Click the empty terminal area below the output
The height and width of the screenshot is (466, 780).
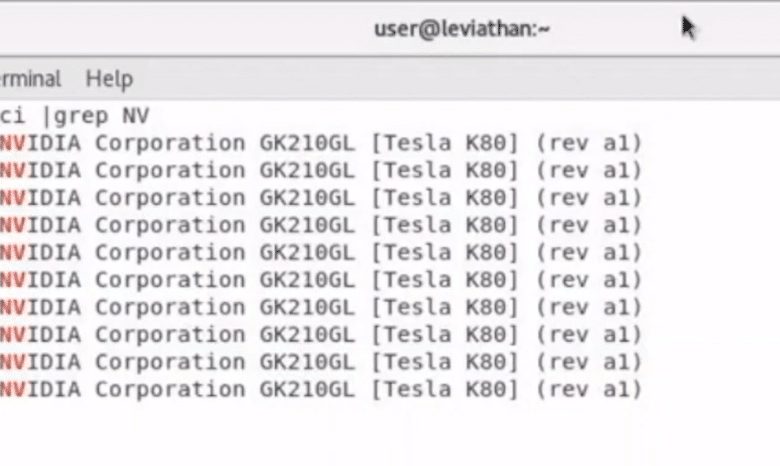pyautogui.click(x=390, y=435)
